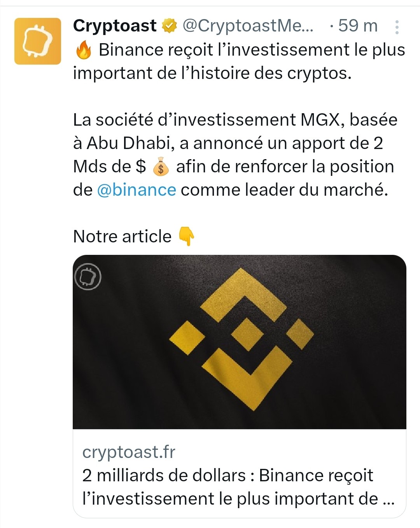Open the Binance logo article image
This screenshot has height=528, width=420.
pos(240,342)
